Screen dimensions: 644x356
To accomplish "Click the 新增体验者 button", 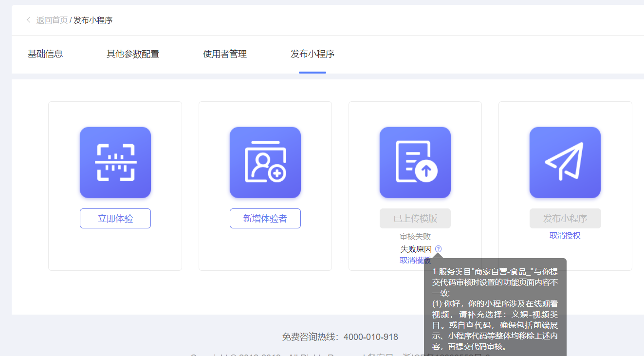I will (x=265, y=219).
